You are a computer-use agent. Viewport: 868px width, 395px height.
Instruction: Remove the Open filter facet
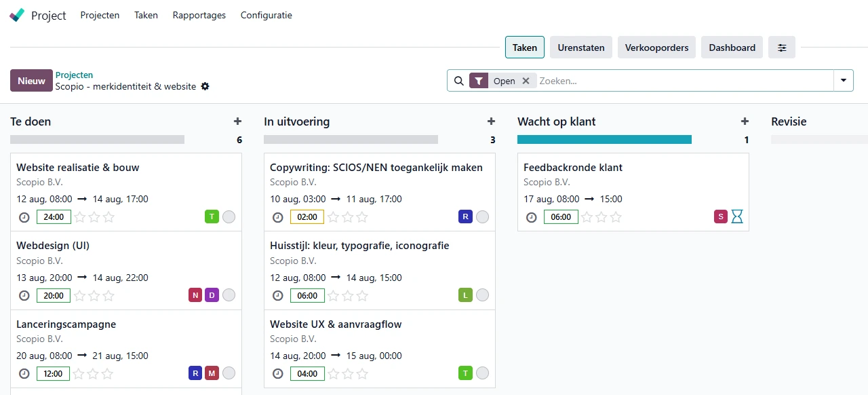pyautogui.click(x=526, y=81)
